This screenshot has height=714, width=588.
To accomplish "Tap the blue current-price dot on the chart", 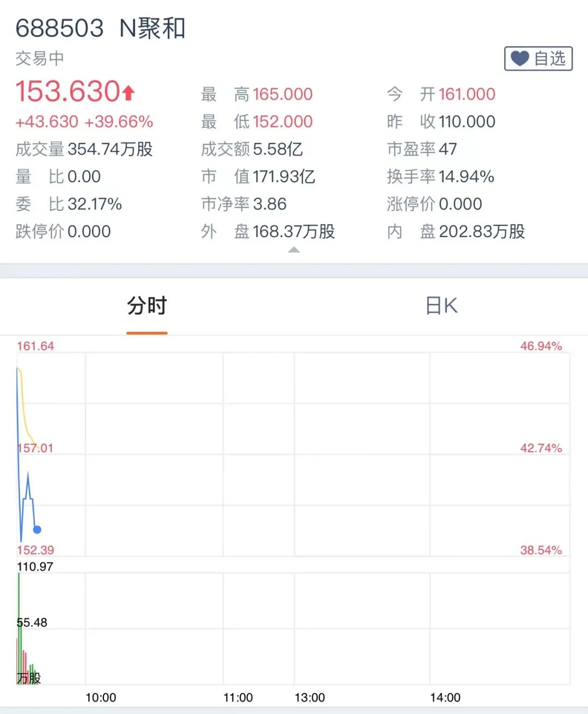I will (37, 530).
